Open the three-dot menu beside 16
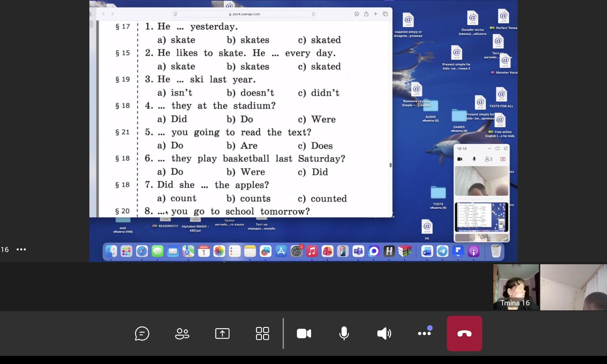This screenshot has width=607, height=364. pos(21,249)
